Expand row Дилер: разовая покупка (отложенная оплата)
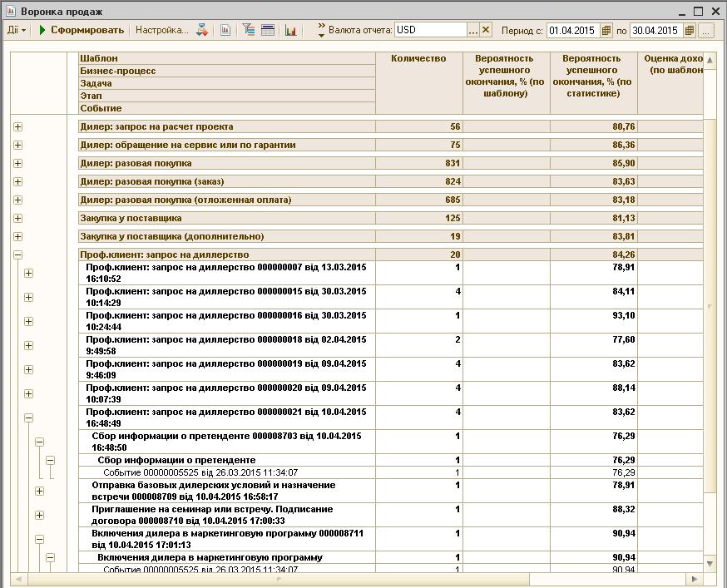Screen dimensions: 727x588 [x=18, y=200]
